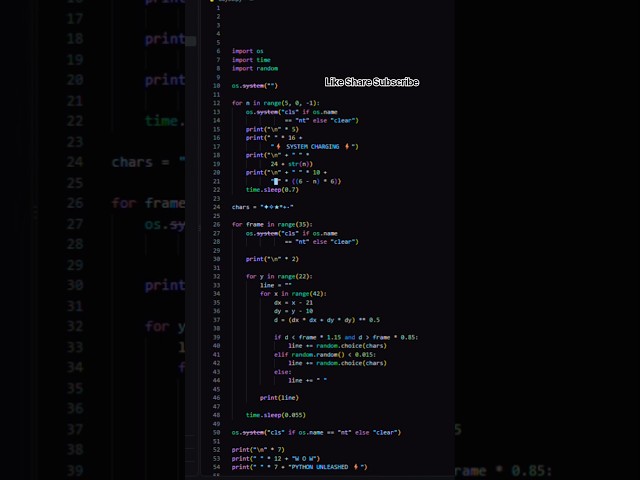Screen dimensions: 640x480
Task: Click the 'import os' line
Action: 247,51
